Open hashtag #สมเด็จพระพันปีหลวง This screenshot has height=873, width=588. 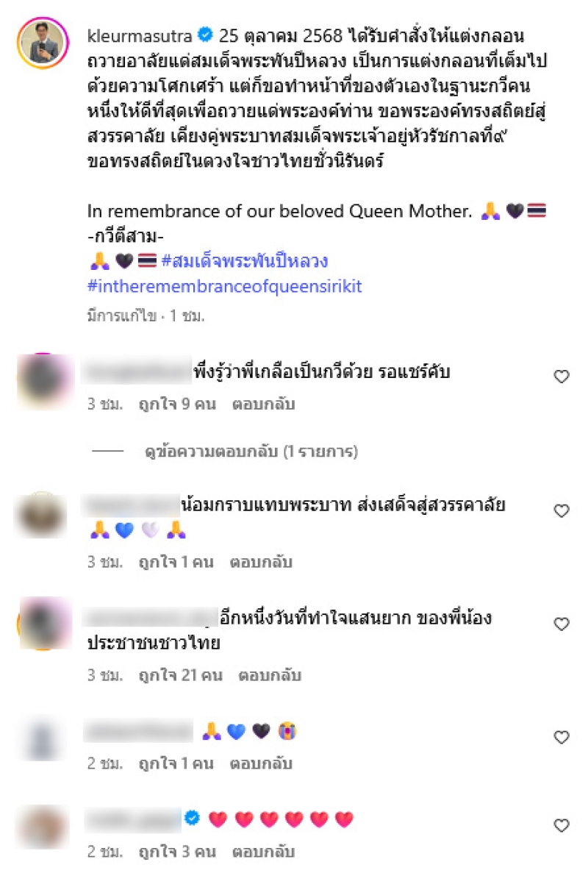pyautogui.click(x=244, y=260)
